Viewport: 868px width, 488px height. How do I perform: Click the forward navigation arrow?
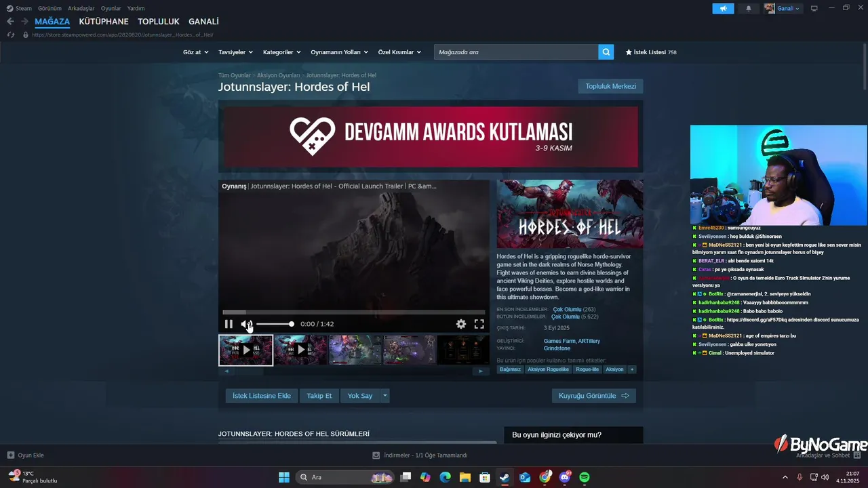point(24,22)
